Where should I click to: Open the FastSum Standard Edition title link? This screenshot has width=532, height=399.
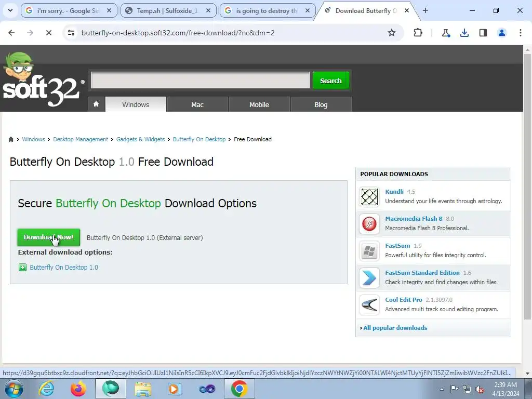point(422,273)
